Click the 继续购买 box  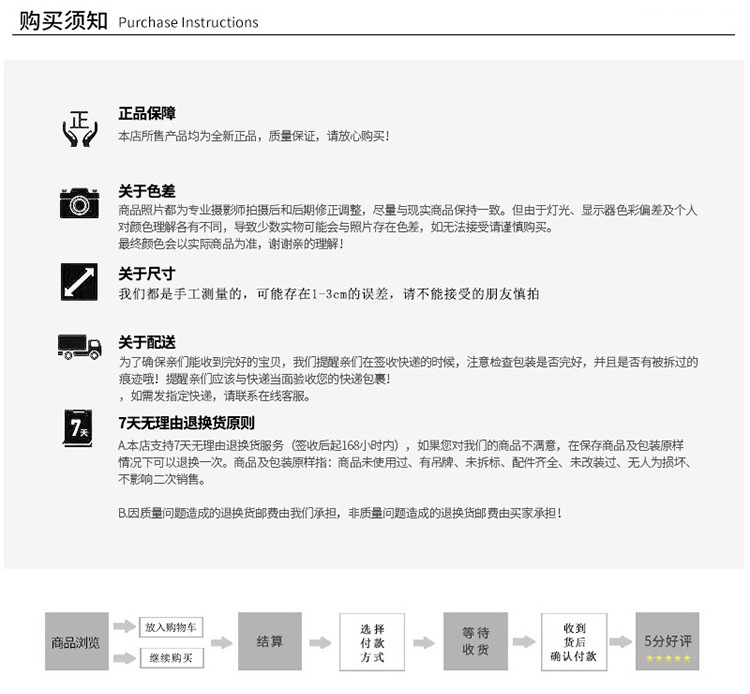171,658
